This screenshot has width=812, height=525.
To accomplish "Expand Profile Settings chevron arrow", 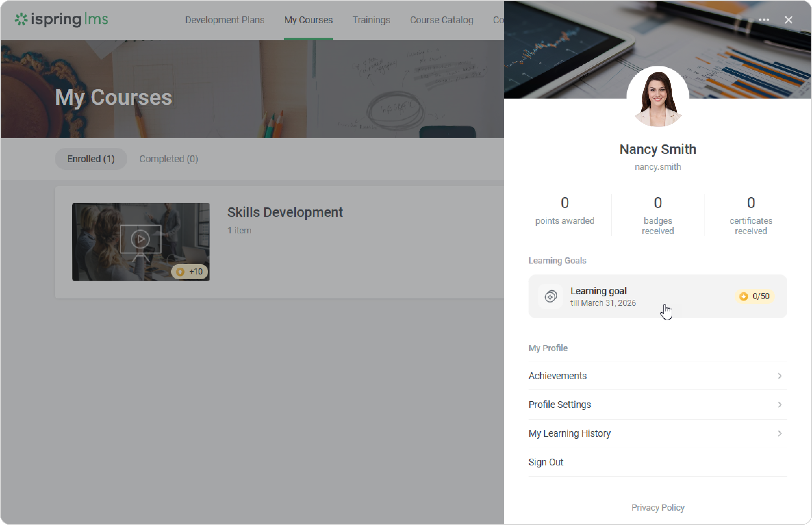I will [x=779, y=405].
